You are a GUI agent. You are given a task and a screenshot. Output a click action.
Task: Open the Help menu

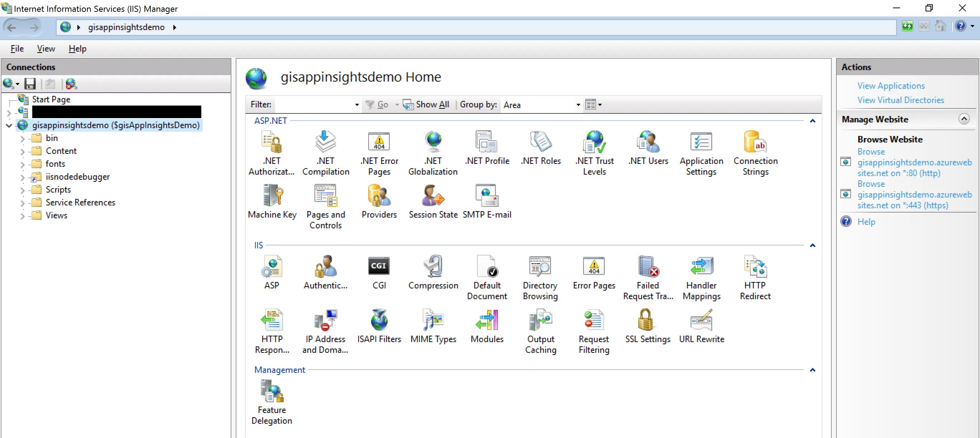78,49
